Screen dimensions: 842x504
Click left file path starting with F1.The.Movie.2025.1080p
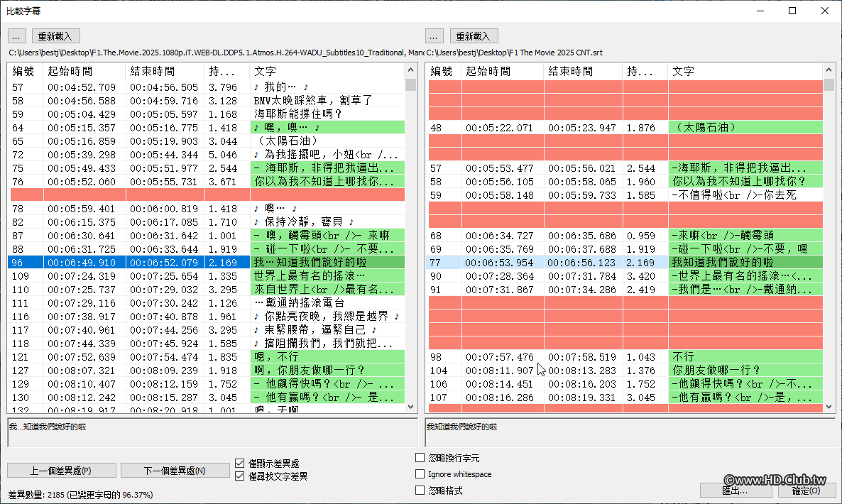216,53
